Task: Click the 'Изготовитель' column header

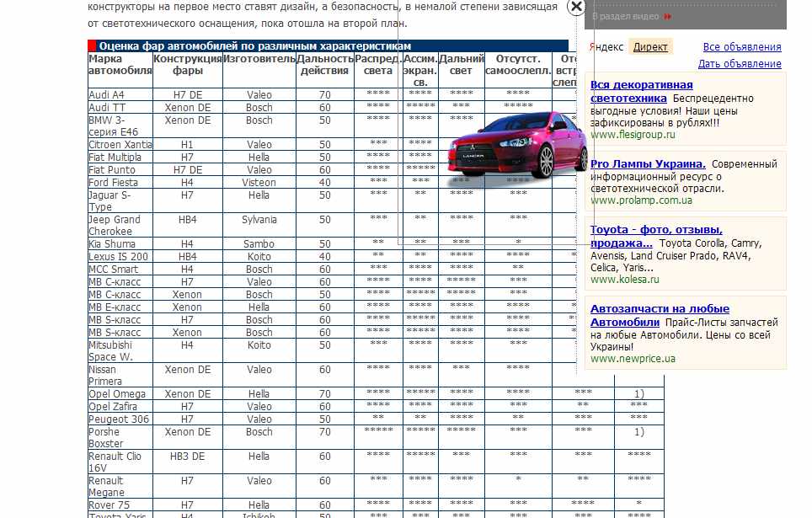Action: click(259, 59)
